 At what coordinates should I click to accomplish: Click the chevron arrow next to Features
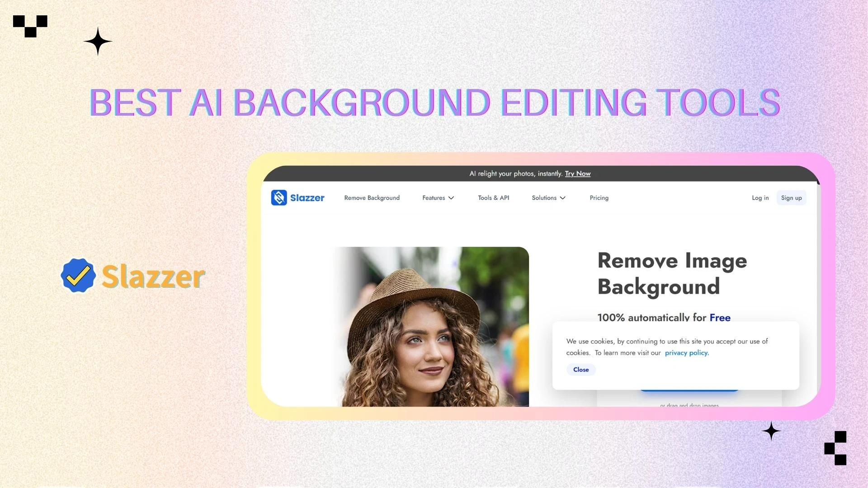point(451,198)
